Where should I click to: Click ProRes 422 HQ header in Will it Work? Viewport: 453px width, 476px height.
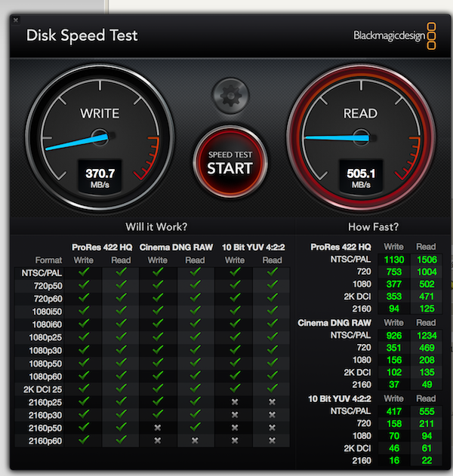click(x=102, y=247)
